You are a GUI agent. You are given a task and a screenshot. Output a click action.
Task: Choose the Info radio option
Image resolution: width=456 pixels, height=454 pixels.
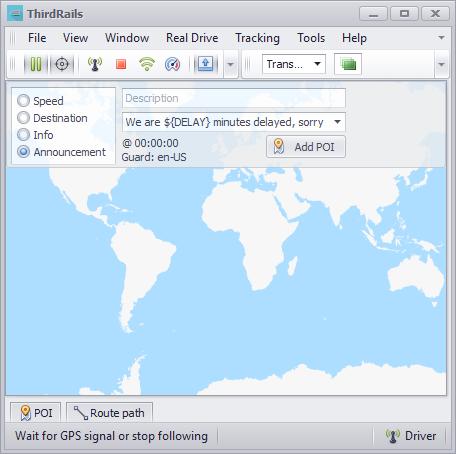pos(35,135)
